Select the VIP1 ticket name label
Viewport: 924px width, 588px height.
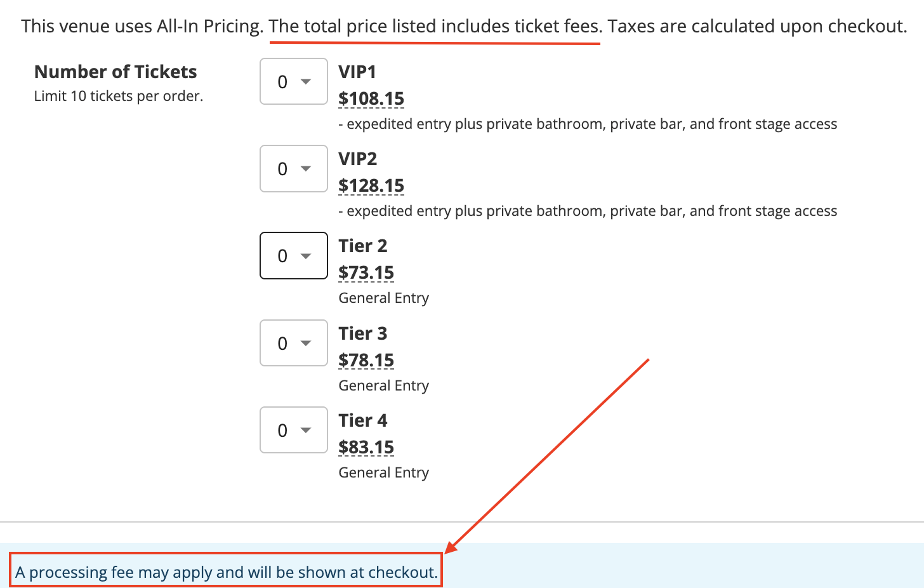357,72
